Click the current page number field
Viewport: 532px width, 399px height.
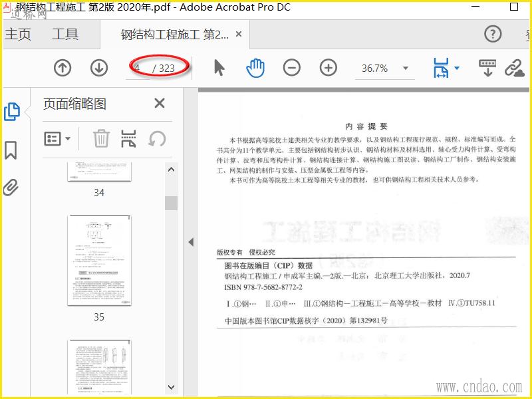coord(138,68)
